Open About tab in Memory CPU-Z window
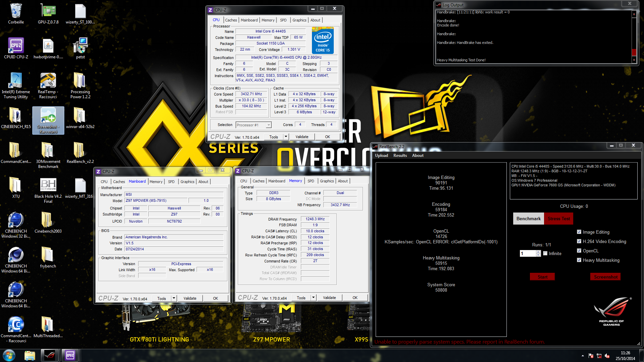The height and width of the screenshot is (362, 644). pyautogui.click(x=343, y=181)
